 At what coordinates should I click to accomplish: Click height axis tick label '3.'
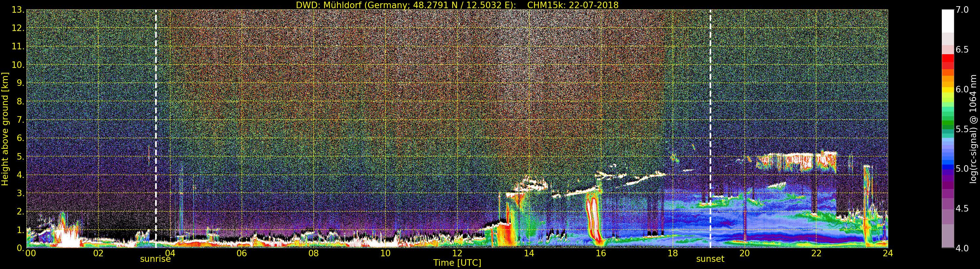(x=20, y=193)
